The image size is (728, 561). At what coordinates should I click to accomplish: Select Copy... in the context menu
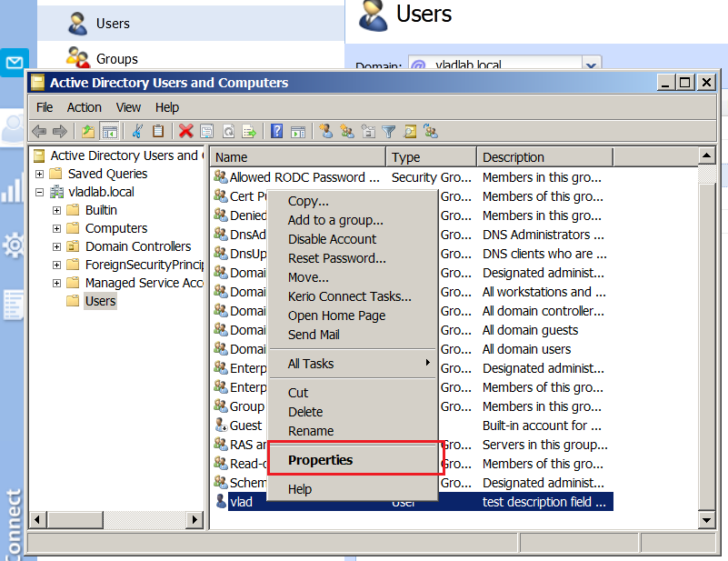[x=353, y=201]
